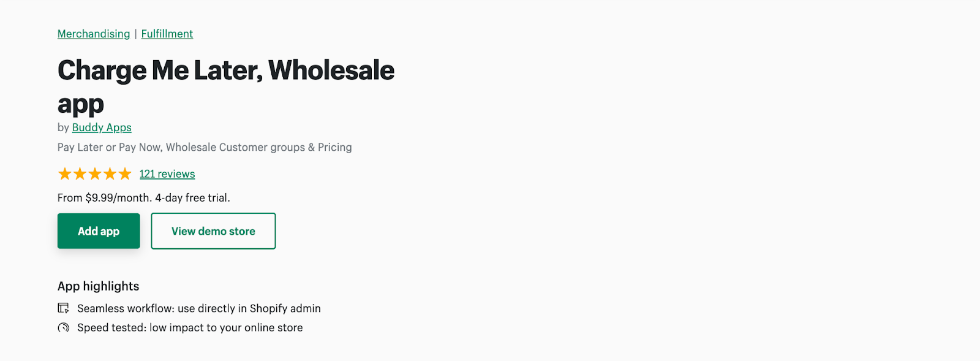The height and width of the screenshot is (361, 980).
Task: Click the fifth rating star
Action: [x=125, y=174]
